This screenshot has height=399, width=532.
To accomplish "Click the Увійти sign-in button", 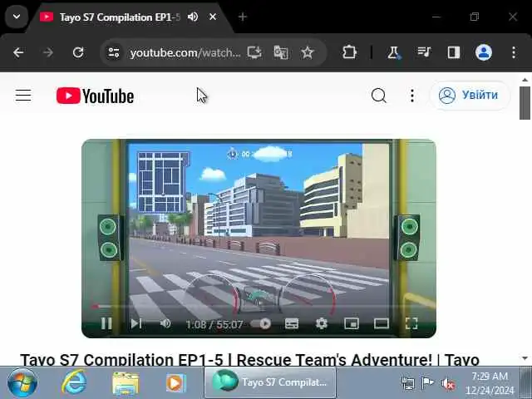I will pyautogui.click(x=470, y=96).
